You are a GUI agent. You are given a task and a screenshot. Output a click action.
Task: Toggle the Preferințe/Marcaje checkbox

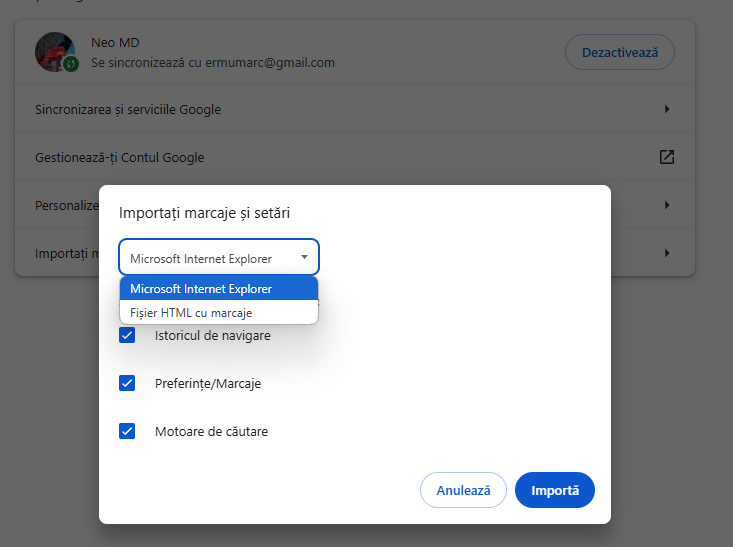coord(127,383)
